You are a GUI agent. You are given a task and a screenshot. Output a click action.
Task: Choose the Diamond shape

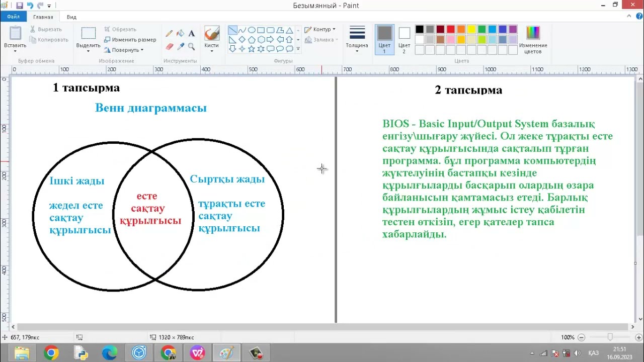click(242, 40)
